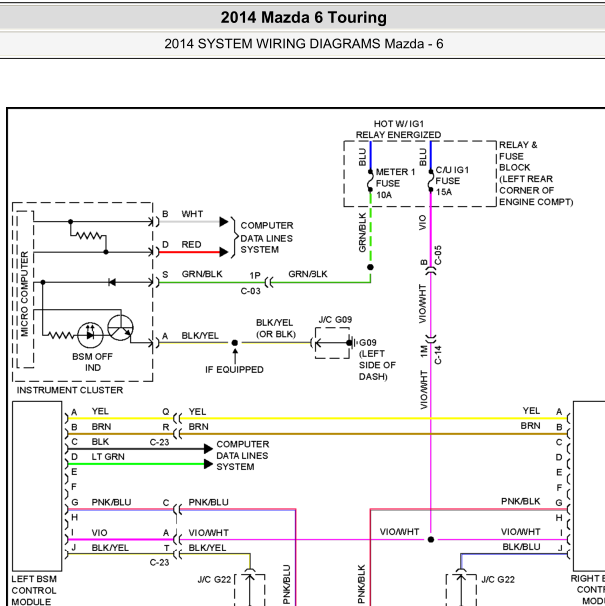Select the "BSM OFF IND" label
605x606 pixels.
pyautogui.click(x=92, y=362)
